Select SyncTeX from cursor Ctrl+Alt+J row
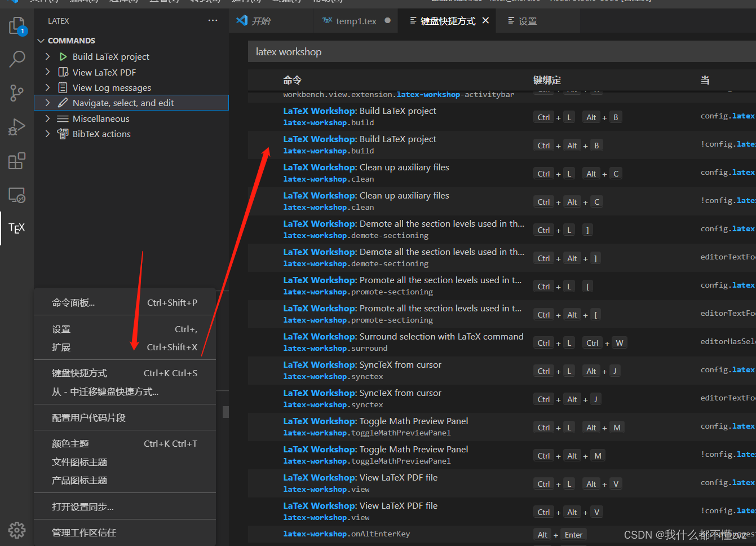The height and width of the screenshot is (546, 756). (x=502, y=399)
